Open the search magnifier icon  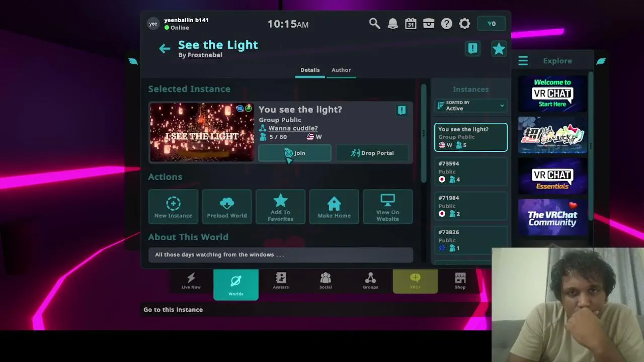point(375,24)
